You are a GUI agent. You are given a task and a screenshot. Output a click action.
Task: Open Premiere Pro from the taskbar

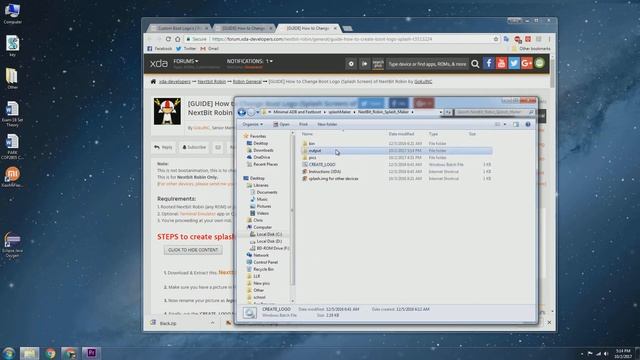[91, 353]
